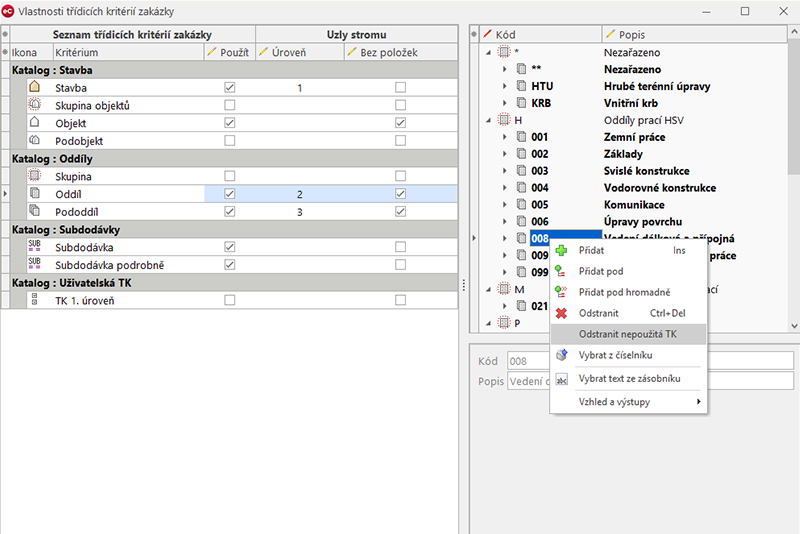800x534 pixels.
Task: Click the H group dotted icon
Action: pyautogui.click(x=504, y=120)
